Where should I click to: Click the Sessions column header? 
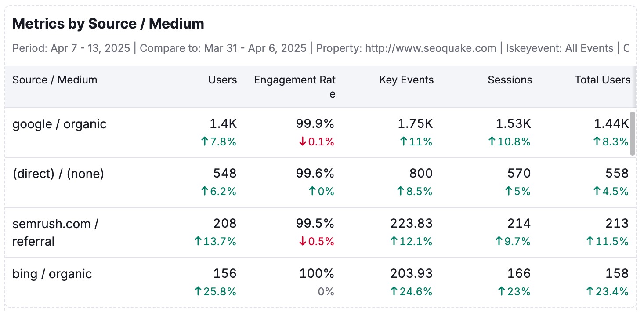[510, 80]
